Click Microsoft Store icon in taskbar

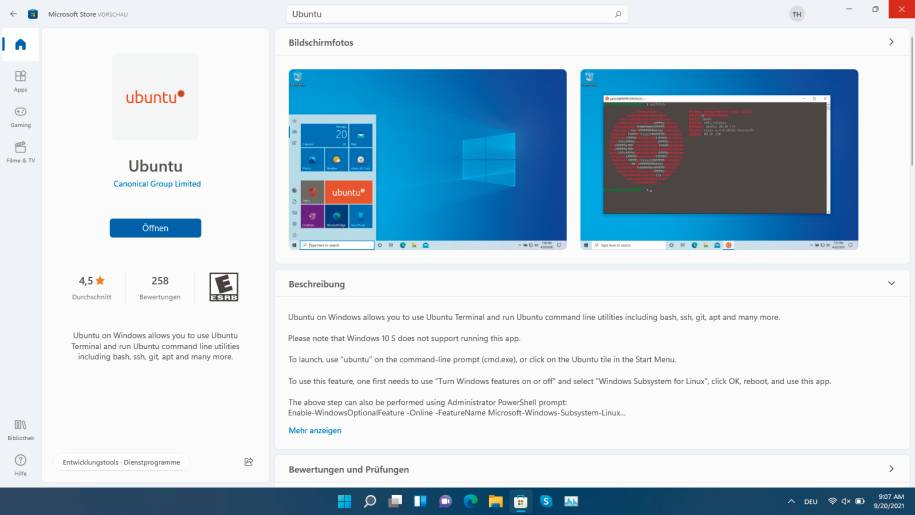(521, 501)
